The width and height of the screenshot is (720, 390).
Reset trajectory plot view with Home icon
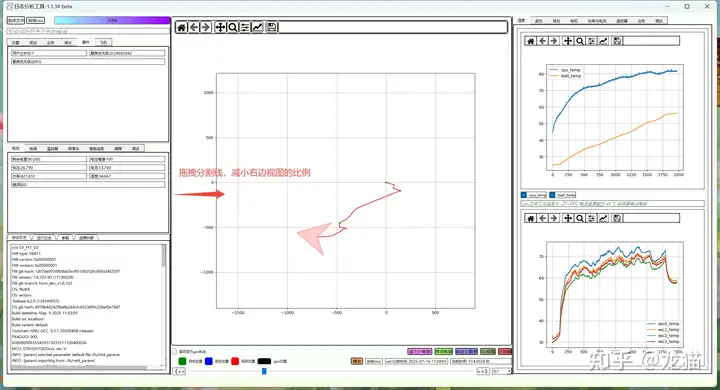click(181, 28)
